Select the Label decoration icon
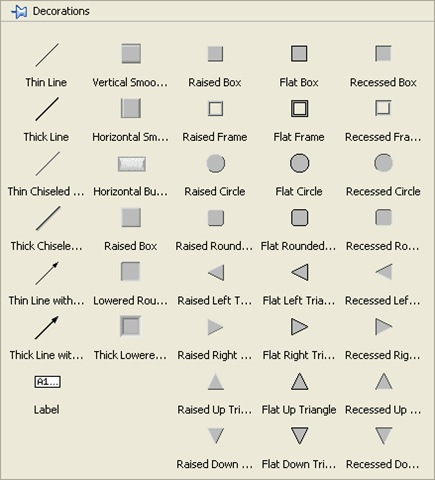 click(x=47, y=382)
